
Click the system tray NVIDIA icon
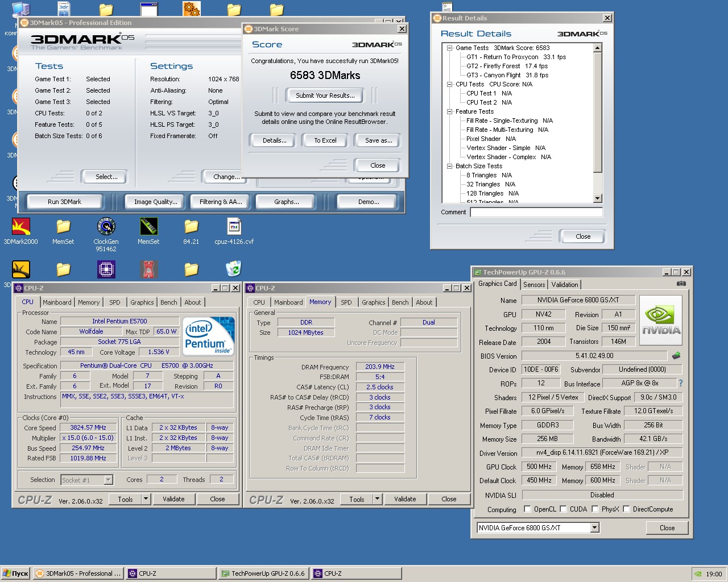pyautogui.click(x=698, y=573)
